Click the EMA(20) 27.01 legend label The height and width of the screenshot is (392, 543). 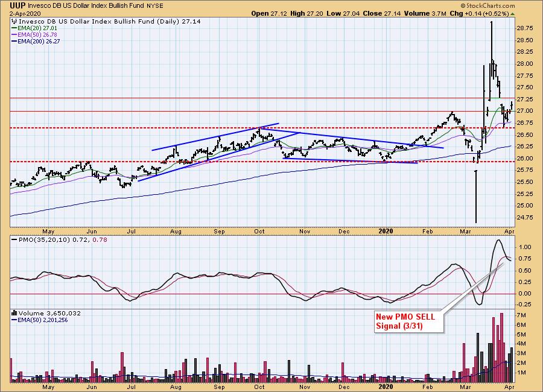pyautogui.click(x=37, y=28)
